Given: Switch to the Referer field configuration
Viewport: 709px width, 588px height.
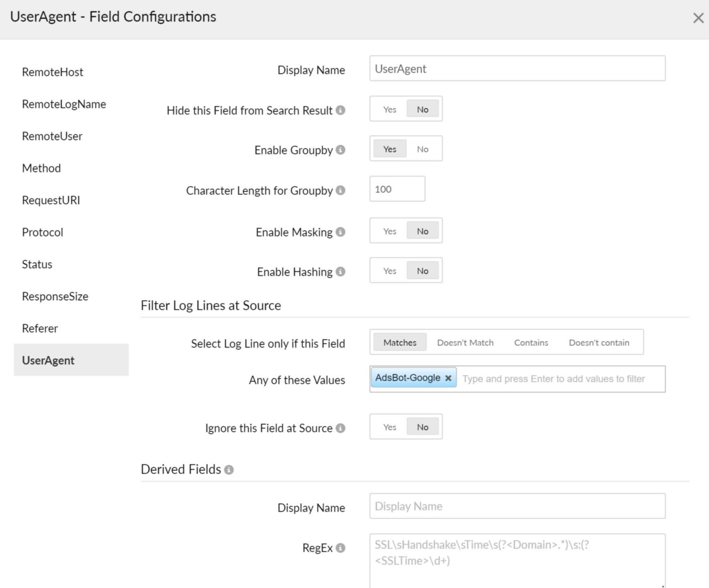Looking at the screenshot, I should pyautogui.click(x=40, y=328).
